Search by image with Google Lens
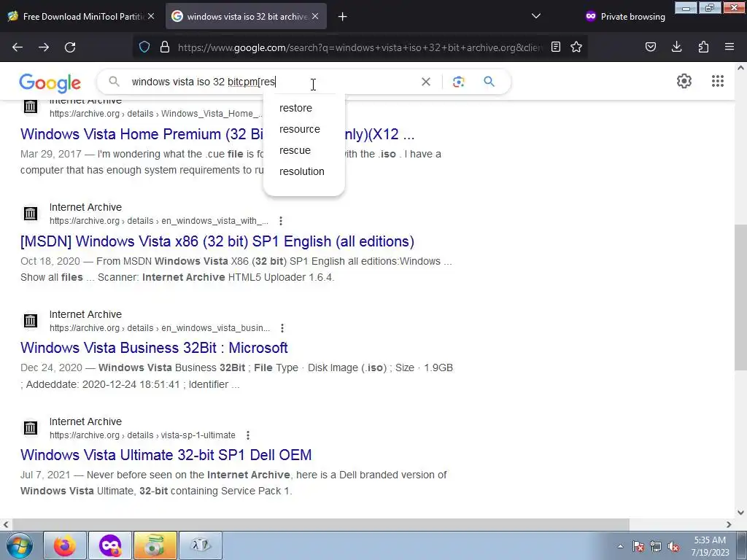 pyautogui.click(x=458, y=82)
